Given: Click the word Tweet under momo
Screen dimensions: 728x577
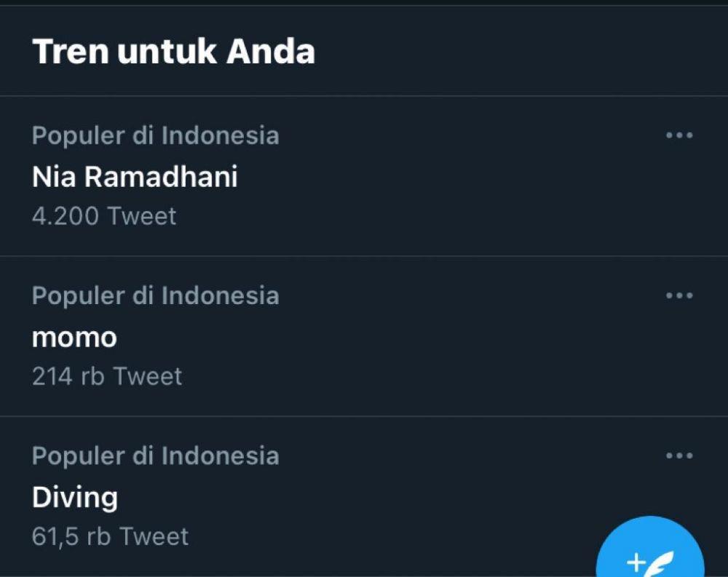Looking at the screenshot, I should click(148, 376).
